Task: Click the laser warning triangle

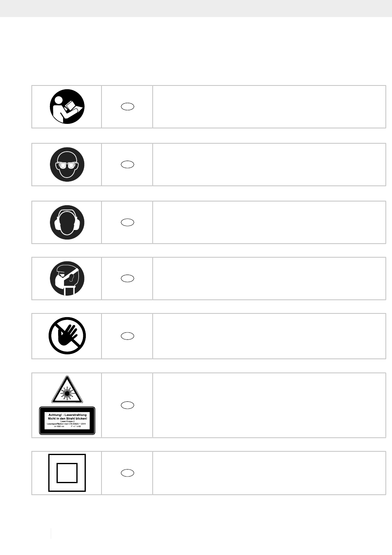Action: (x=67, y=389)
